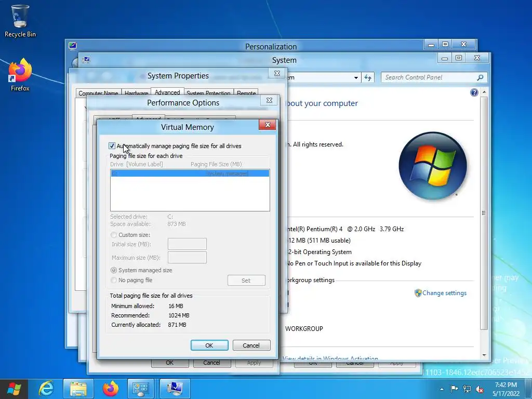Click OK in Virtual Memory dialog

[x=209, y=345]
